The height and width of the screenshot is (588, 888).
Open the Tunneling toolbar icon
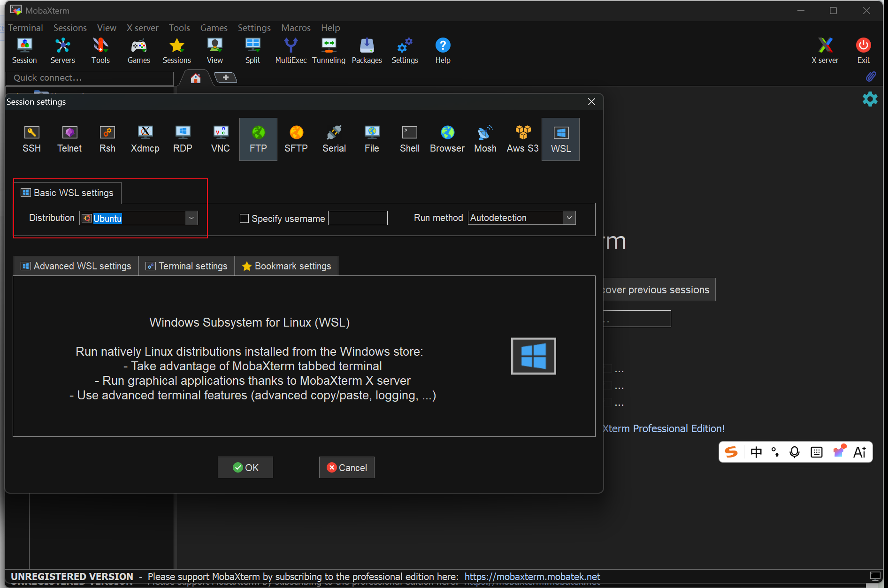point(329,51)
